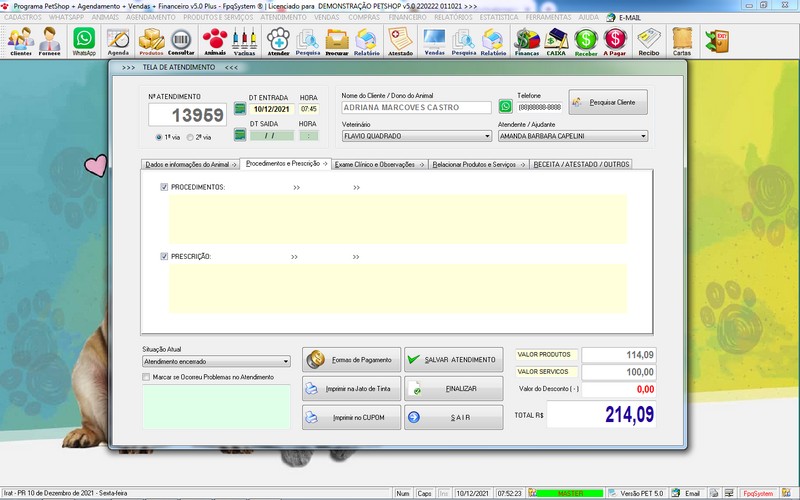Click the Consultar barcode icon
Screen dimensions: 800x500
(181, 41)
